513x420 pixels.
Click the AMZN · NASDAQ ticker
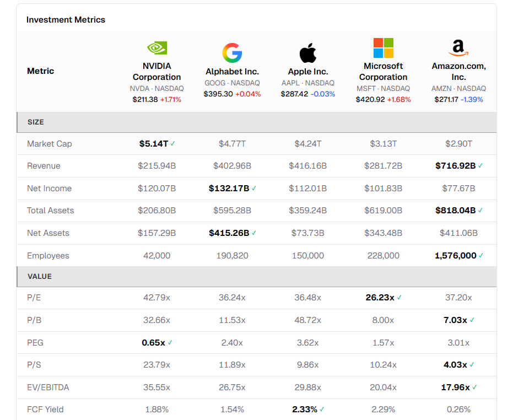click(x=458, y=88)
